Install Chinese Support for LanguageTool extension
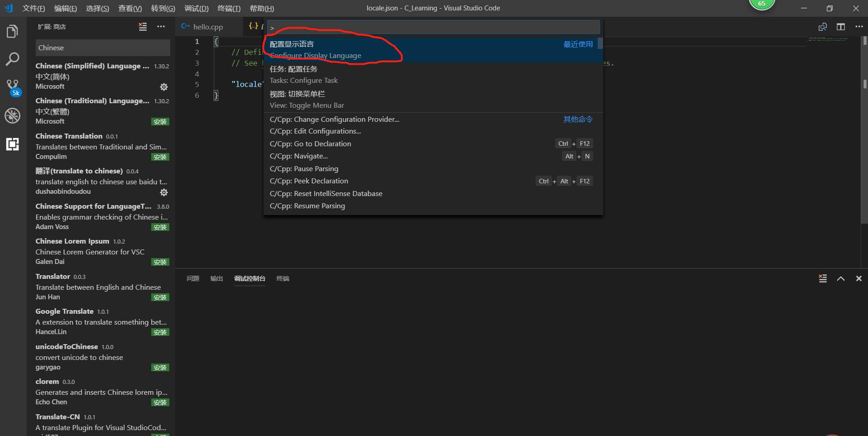This screenshot has height=436, width=868. (x=160, y=227)
